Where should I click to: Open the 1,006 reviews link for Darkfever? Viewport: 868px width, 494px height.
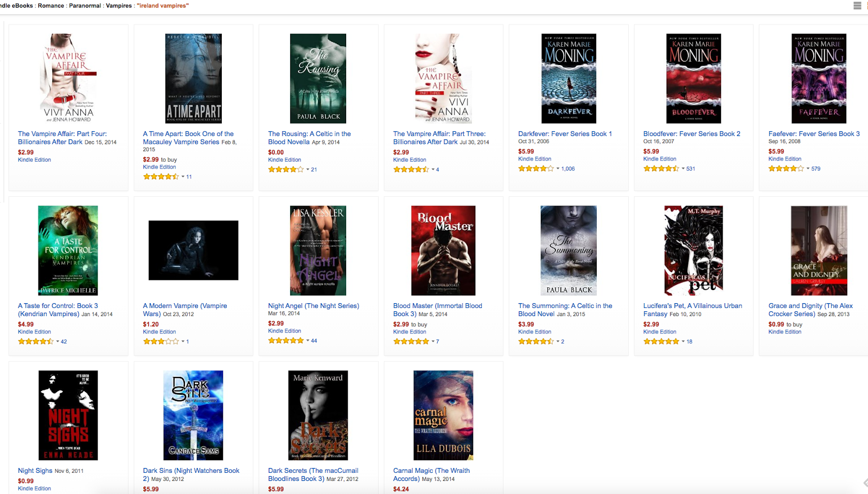pyautogui.click(x=568, y=169)
